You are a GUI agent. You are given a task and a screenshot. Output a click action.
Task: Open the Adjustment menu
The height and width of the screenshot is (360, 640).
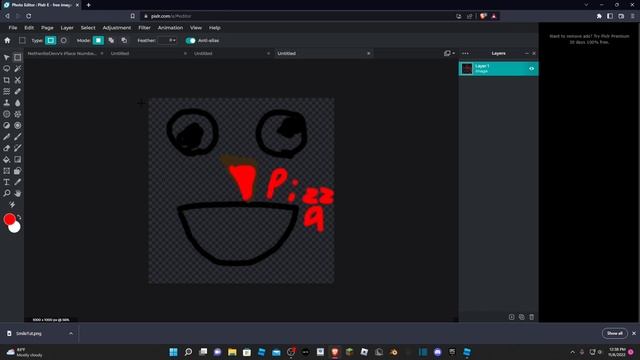click(117, 28)
